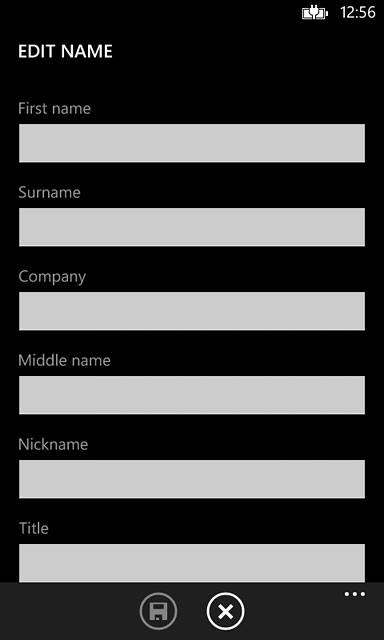Image resolution: width=384 pixels, height=640 pixels.
Task: Select the Surname input field
Action: 192,227
